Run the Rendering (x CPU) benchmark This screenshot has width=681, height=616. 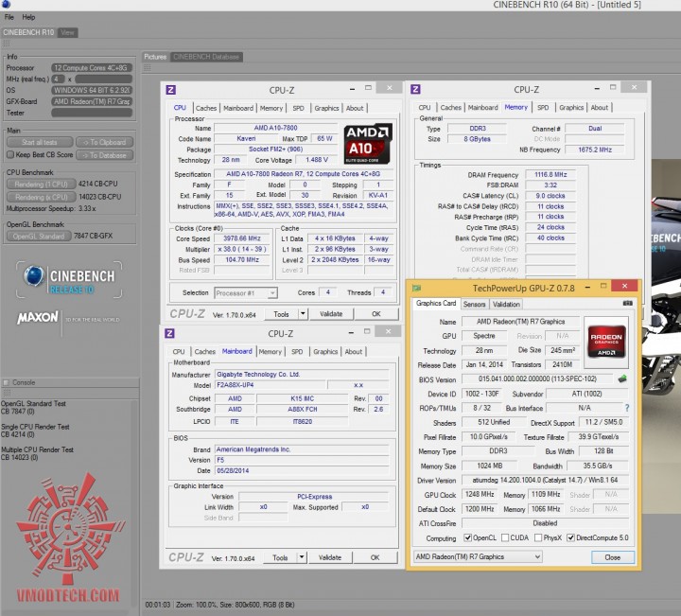coord(42,197)
